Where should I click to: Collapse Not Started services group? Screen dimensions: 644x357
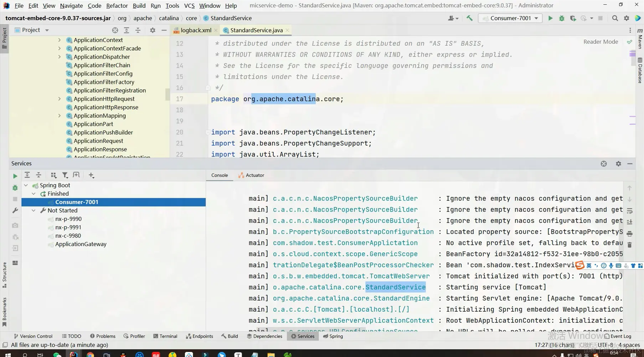click(x=34, y=210)
